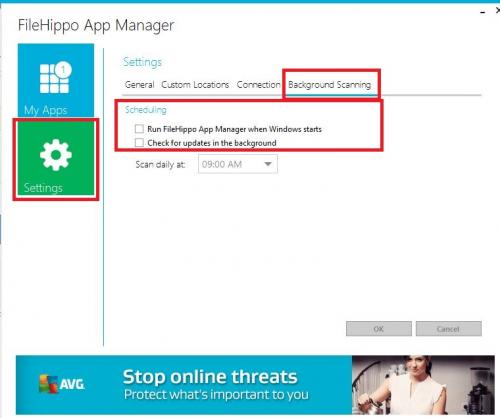Image resolution: width=500 pixels, height=418 pixels.
Task: Switch to the Custom Locations tab
Action: 195,85
